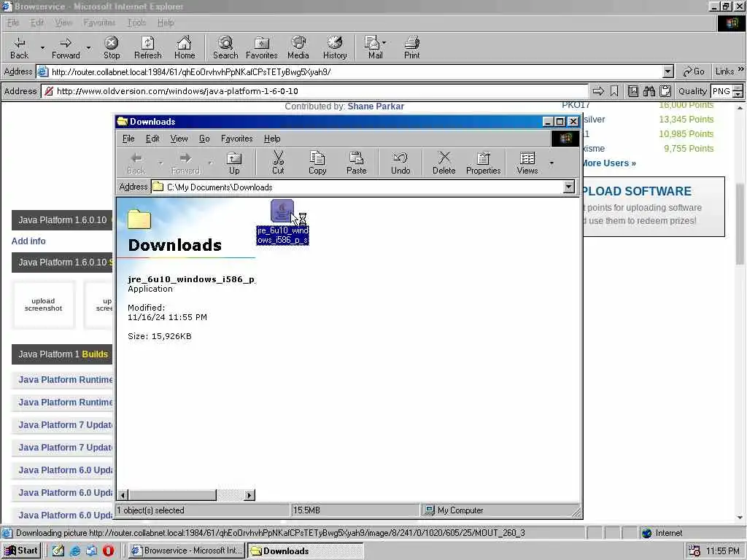Viewport: 747px width, 560px height.
Task: Open Favorites pane from IE toolbar
Action: 262,47
